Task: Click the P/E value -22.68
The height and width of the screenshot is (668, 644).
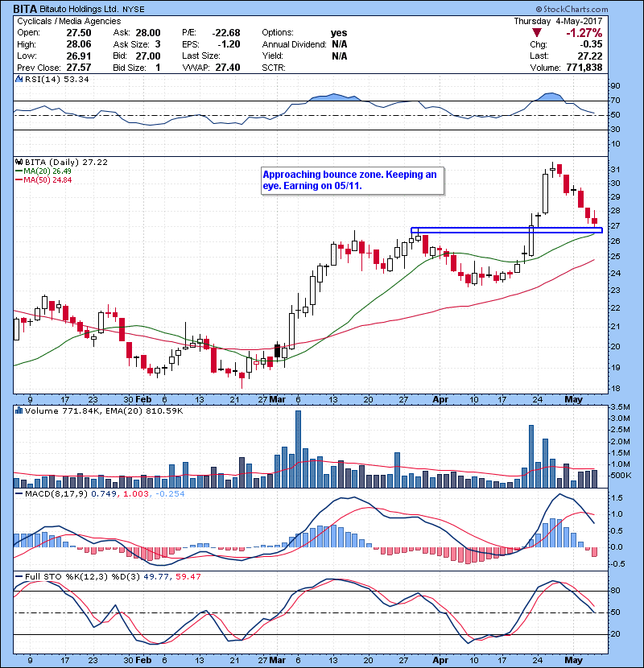Action: click(x=226, y=33)
